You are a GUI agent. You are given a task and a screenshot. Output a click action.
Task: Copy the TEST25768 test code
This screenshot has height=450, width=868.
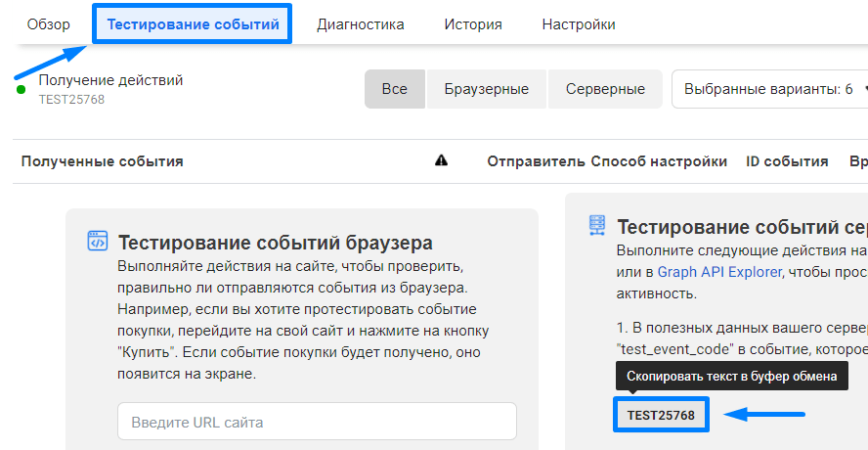[x=661, y=415]
